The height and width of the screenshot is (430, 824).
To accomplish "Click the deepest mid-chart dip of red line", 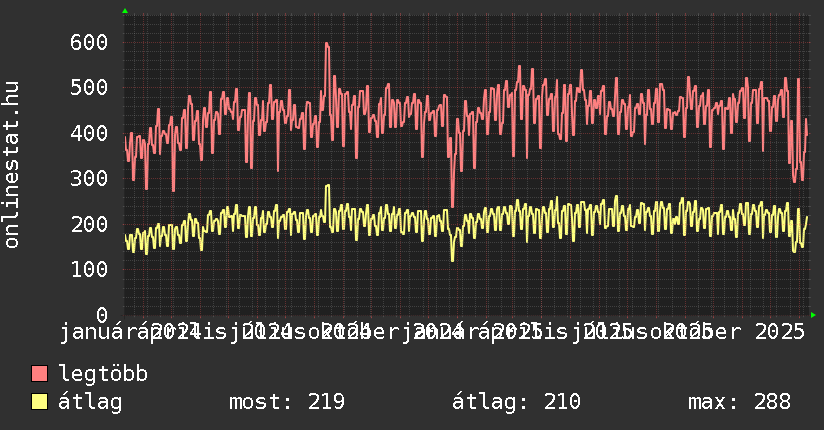I will coord(452,205).
